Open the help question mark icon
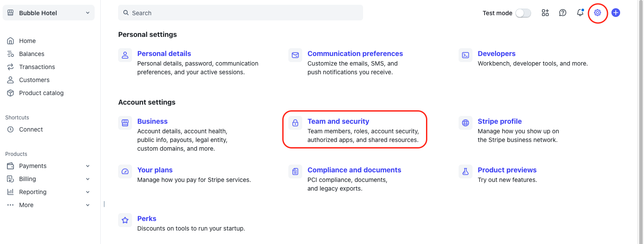This screenshot has width=644, height=244. click(x=563, y=13)
